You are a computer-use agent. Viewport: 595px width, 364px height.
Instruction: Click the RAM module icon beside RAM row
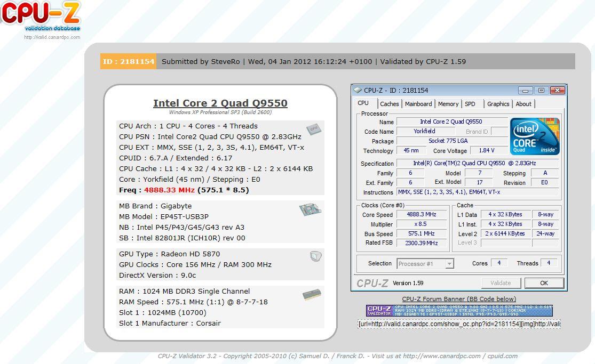click(312, 295)
